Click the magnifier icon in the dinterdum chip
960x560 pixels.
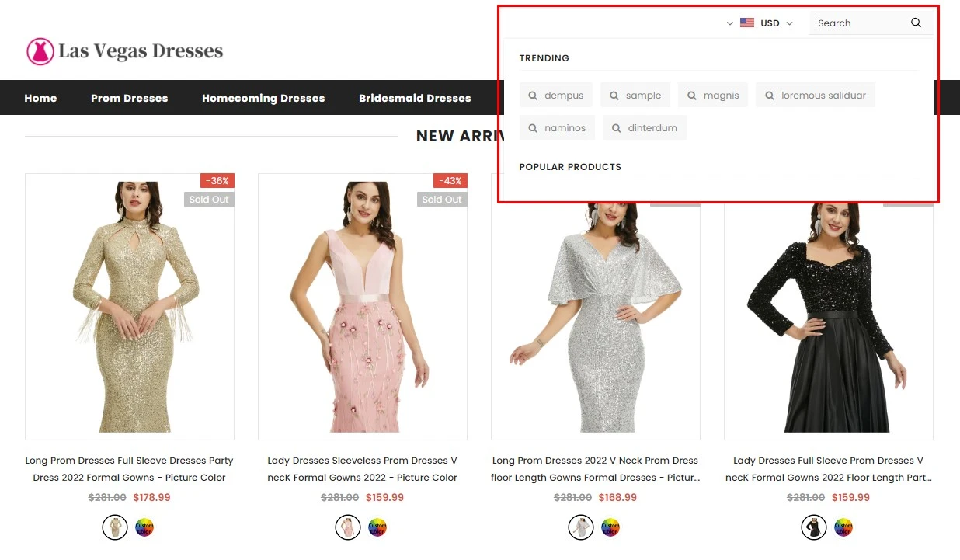(x=616, y=127)
